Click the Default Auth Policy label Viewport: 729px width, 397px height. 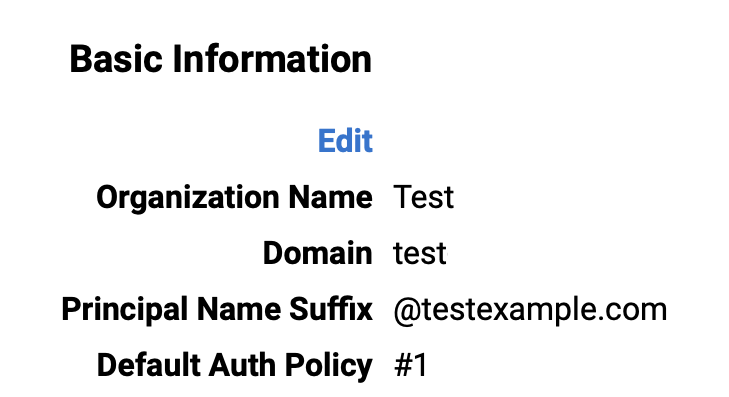[234, 365]
